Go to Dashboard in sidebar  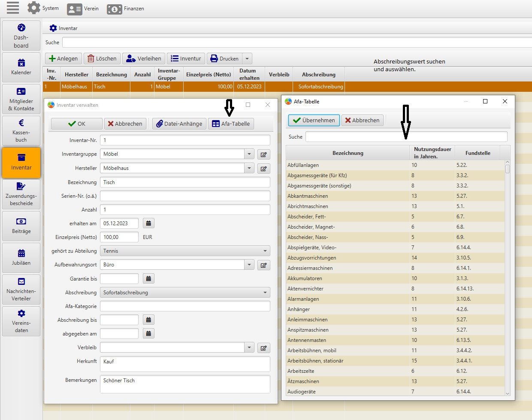(x=21, y=36)
